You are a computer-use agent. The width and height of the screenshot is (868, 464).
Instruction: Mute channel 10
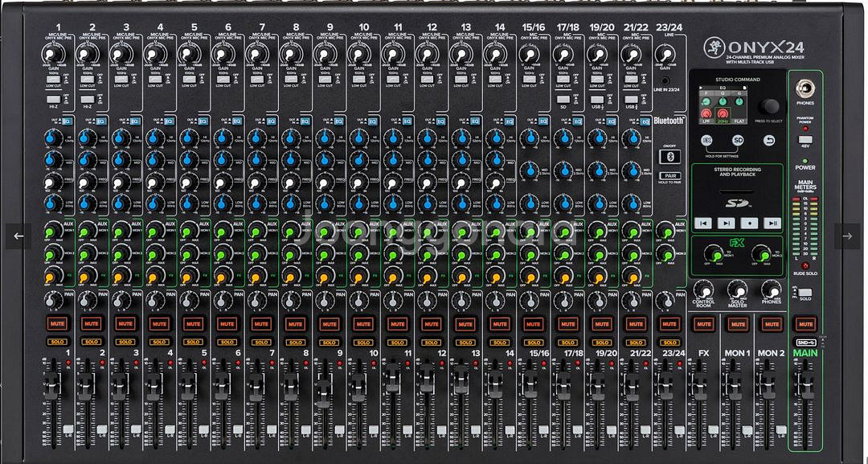363,323
